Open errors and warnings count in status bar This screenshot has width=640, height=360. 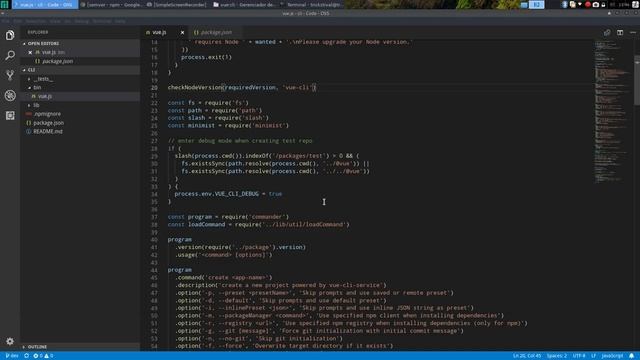[x=43, y=356]
